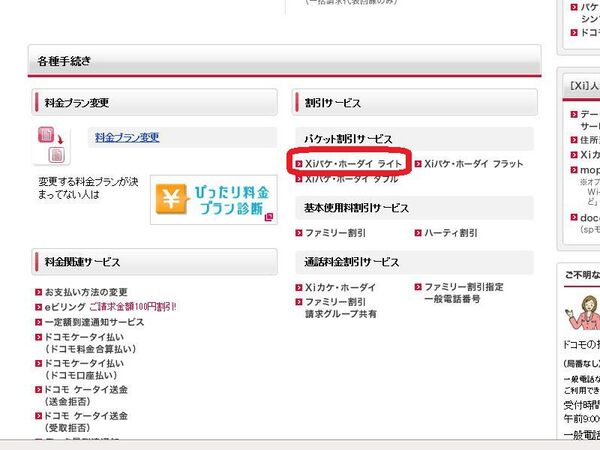
Task: Open ファミリー割引指定 一般電話番号 link
Action: coord(464,293)
